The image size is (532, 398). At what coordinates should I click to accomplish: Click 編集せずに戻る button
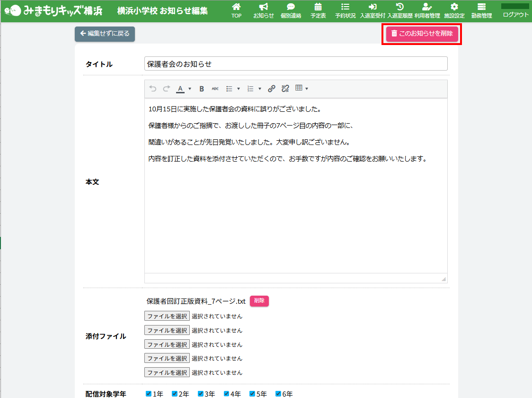105,34
